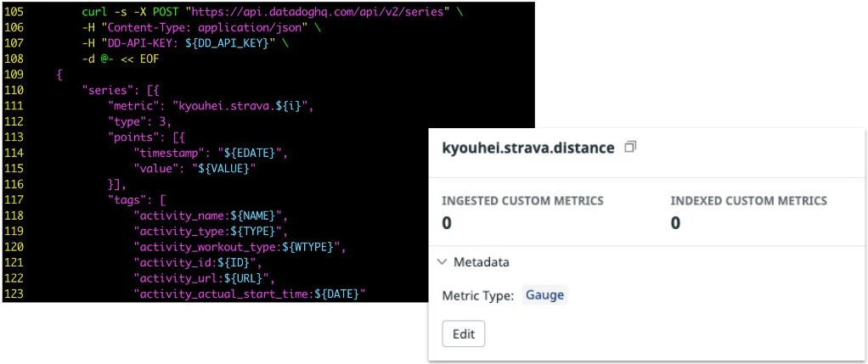This screenshot has height=364, width=868.
Task: Click the INDEXED CUSTOM METRICS label
Action: (749, 201)
